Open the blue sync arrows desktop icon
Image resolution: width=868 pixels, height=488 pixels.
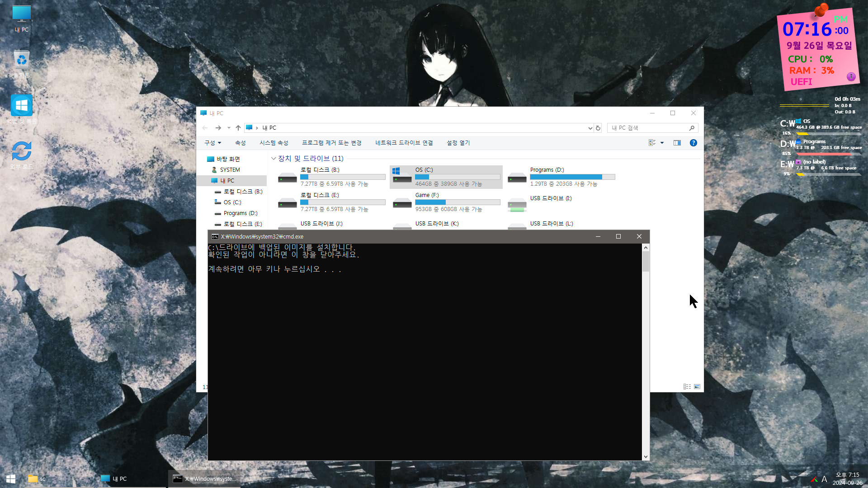(21, 155)
